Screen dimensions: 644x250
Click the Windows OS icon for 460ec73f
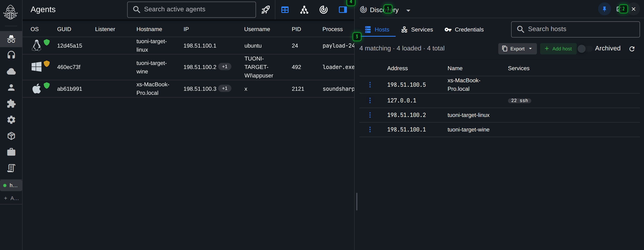click(36, 67)
